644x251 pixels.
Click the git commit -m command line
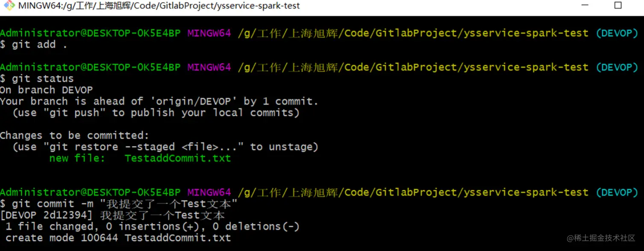pyautogui.click(x=119, y=204)
